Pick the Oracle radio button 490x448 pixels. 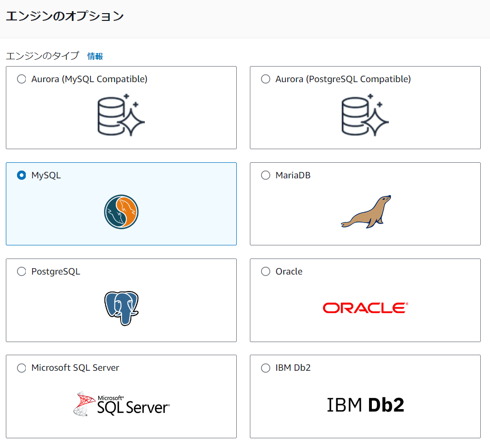click(265, 272)
